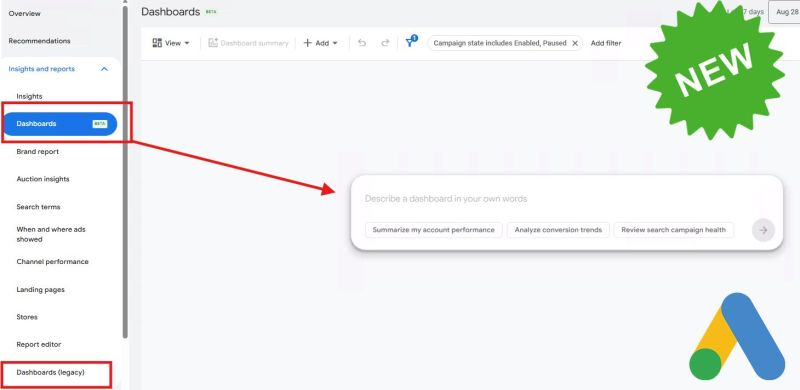800x390 pixels.
Task: Open Recommendations in the sidebar
Action: tap(39, 41)
